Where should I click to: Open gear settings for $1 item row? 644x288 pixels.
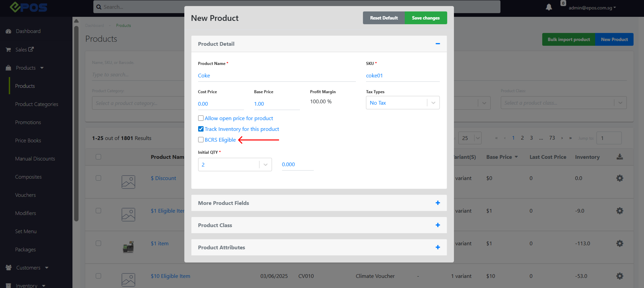click(620, 243)
